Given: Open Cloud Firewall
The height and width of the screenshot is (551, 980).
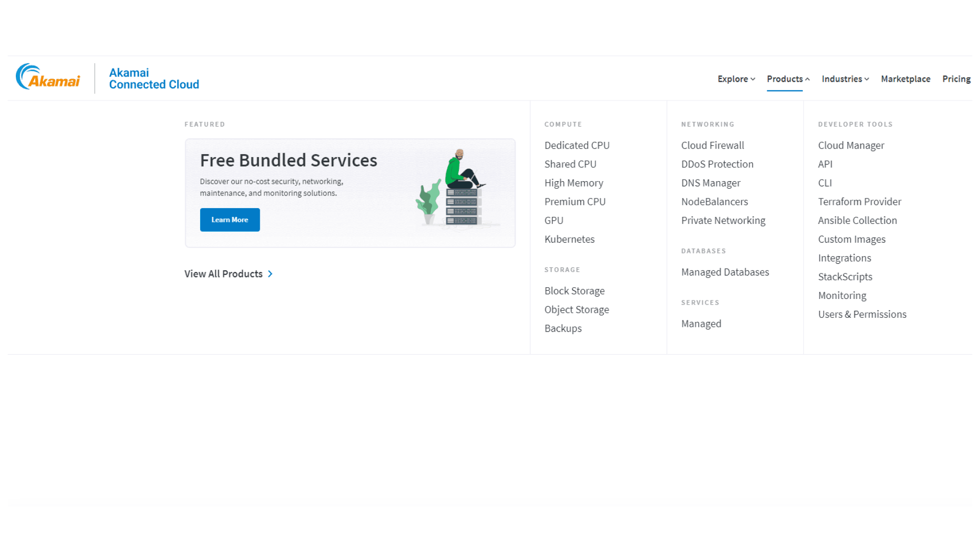Looking at the screenshot, I should tap(713, 145).
